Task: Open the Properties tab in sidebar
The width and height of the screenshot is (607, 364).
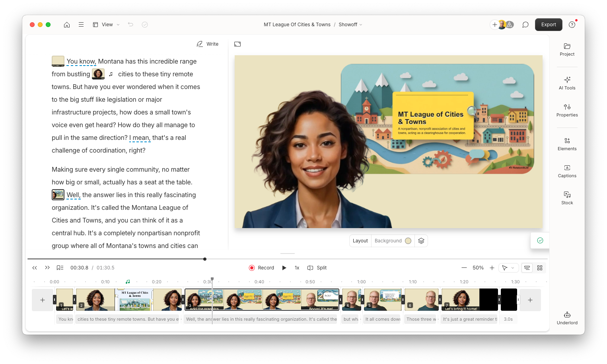Action: 567,110
